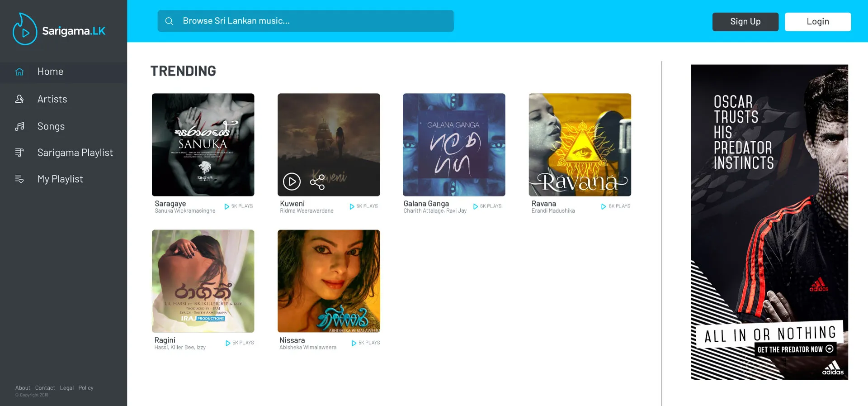The image size is (868, 406).
Task: Focus the Browse Sri Lankan music search field
Action: pyautogui.click(x=306, y=21)
